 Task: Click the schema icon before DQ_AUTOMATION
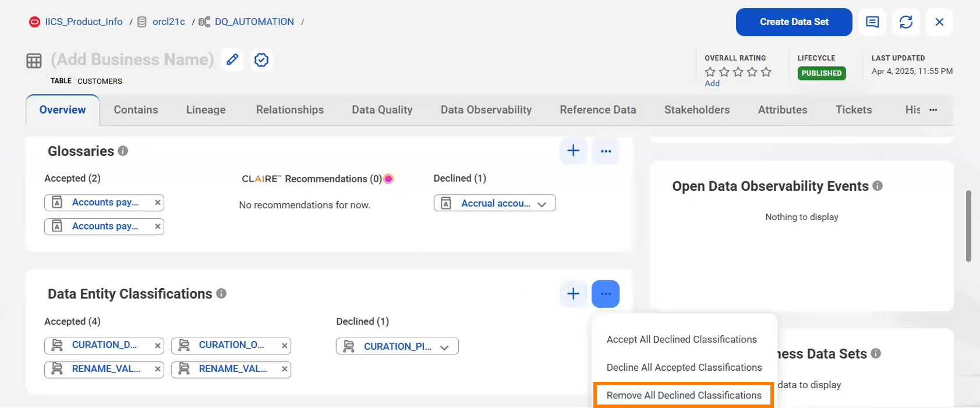pyautogui.click(x=204, y=22)
